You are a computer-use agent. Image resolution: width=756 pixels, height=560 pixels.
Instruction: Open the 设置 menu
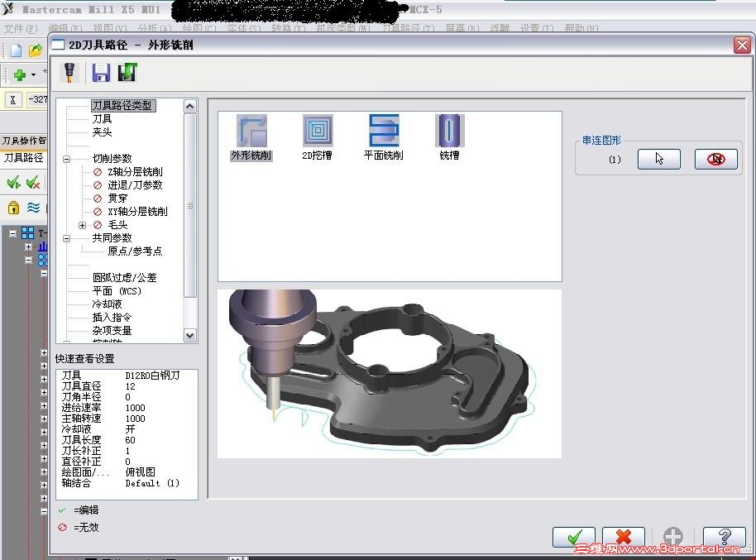tap(537, 28)
